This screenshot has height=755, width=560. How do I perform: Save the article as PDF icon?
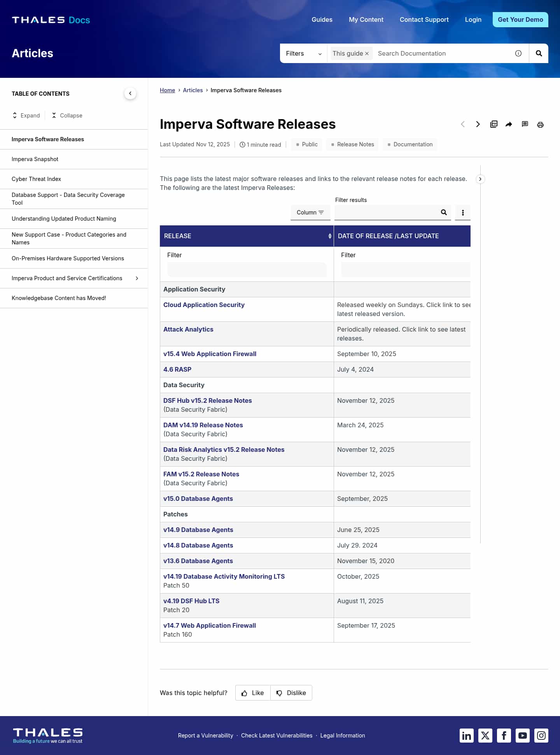(x=494, y=124)
